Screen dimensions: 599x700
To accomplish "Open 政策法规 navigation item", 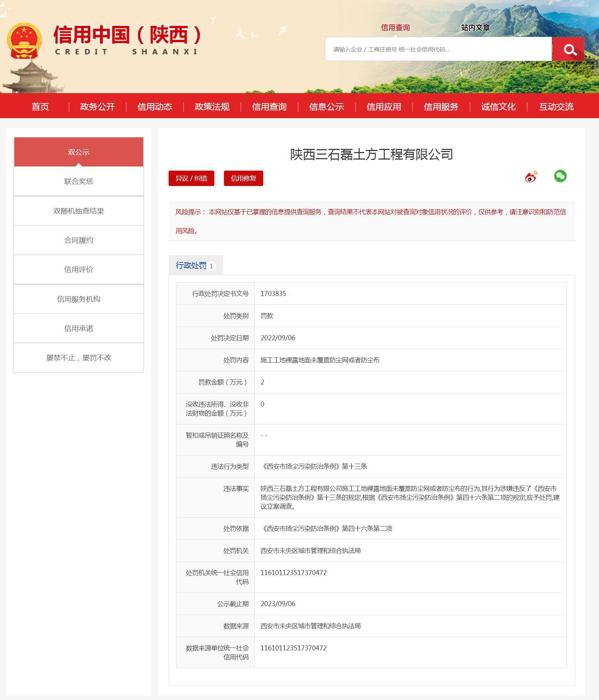I will 212,107.
